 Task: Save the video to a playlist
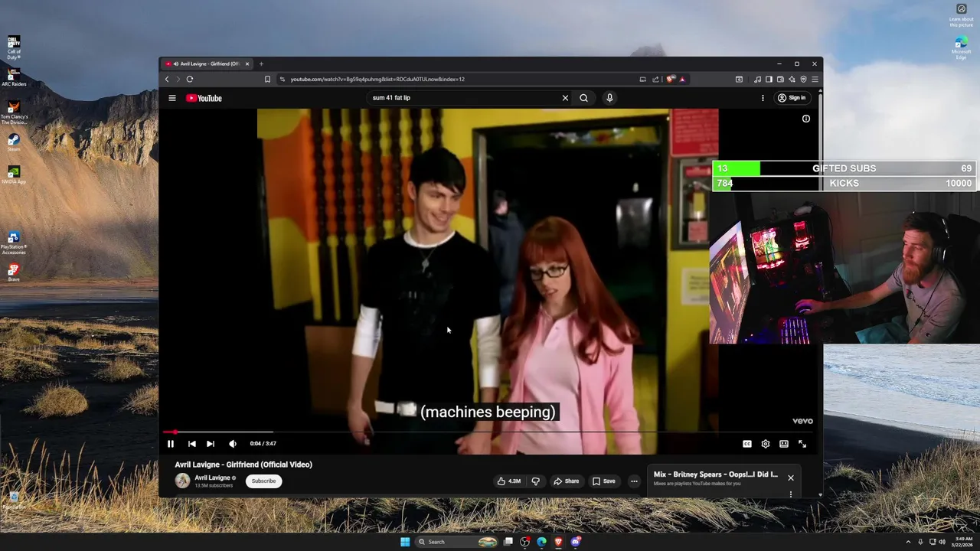[x=604, y=481]
